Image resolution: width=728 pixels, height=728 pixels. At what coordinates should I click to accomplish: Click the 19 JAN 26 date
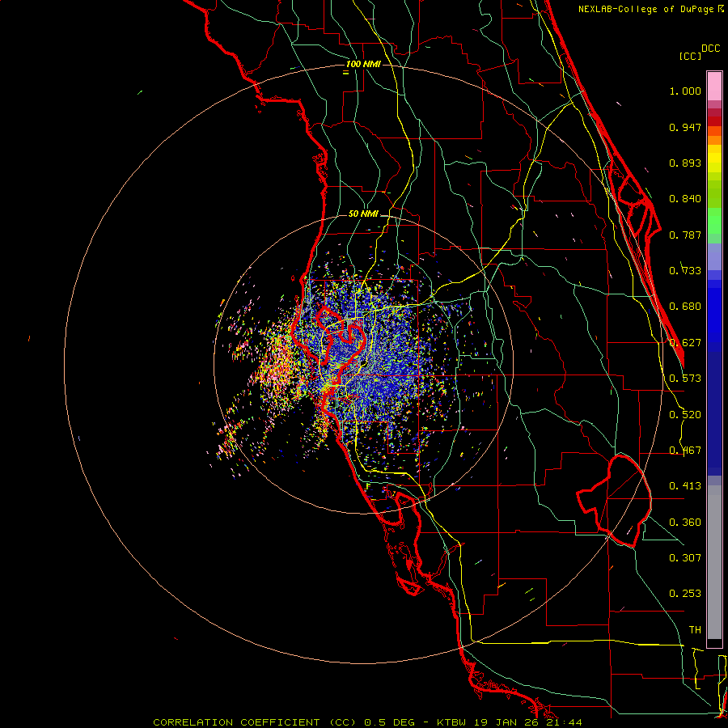click(508, 722)
